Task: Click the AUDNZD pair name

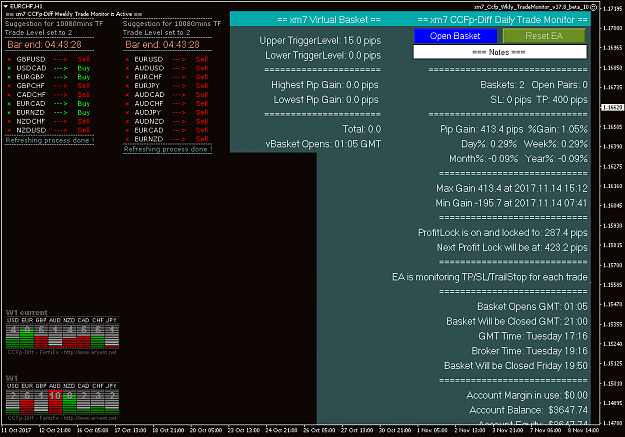Action: coord(149,121)
